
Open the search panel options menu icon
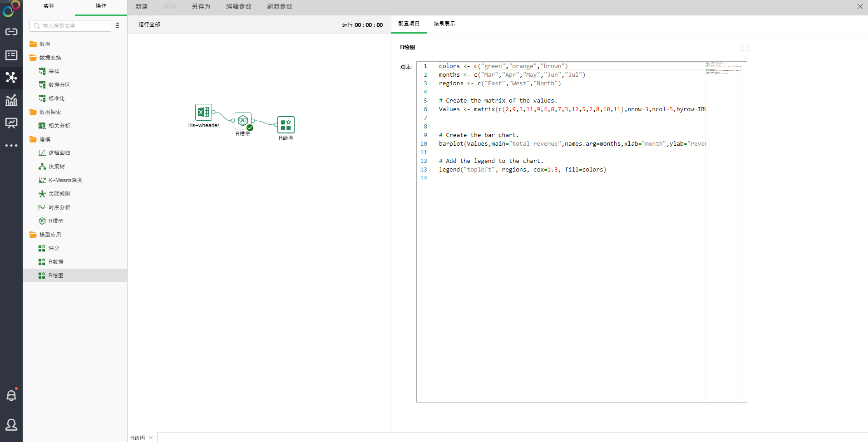click(118, 26)
